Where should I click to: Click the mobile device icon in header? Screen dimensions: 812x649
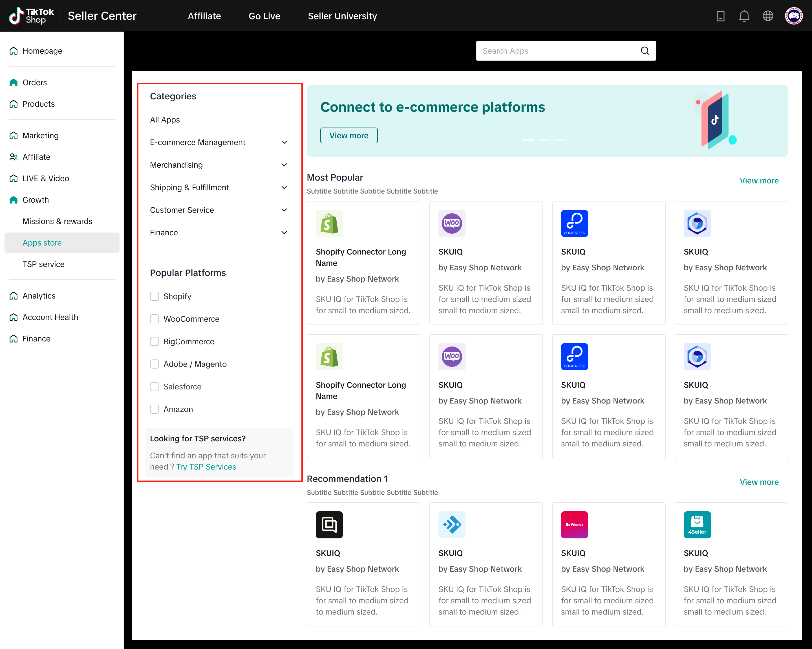tap(720, 16)
